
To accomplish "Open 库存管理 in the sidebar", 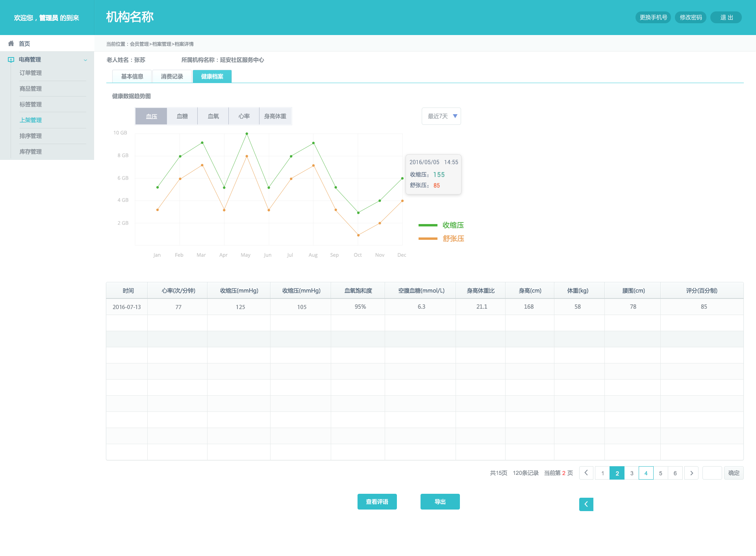I will (x=31, y=152).
